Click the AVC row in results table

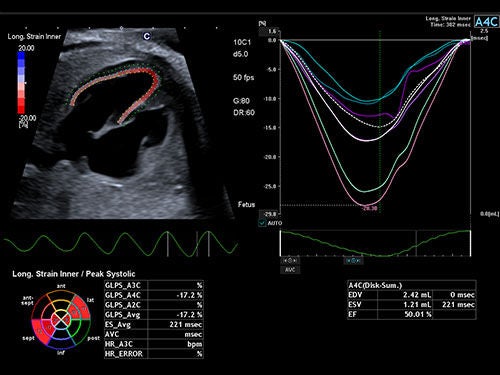pos(154,334)
